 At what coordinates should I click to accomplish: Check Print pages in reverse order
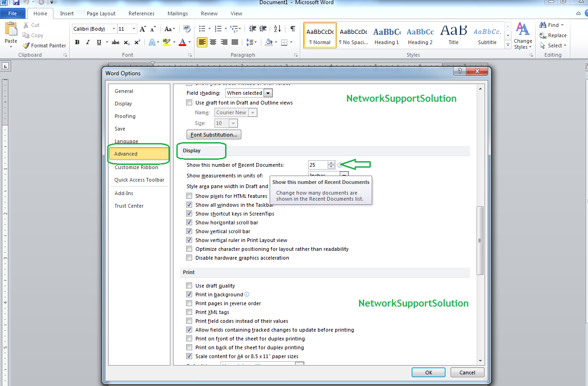(189, 303)
